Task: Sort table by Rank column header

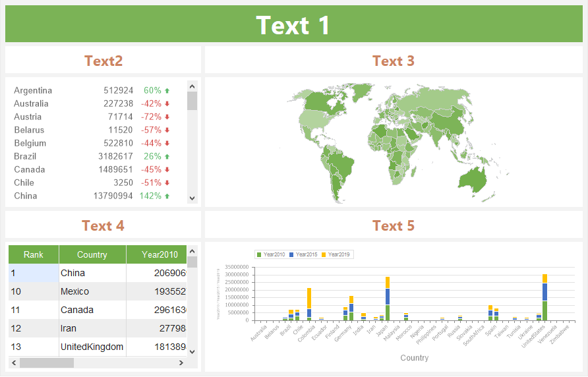Action: pos(34,255)
